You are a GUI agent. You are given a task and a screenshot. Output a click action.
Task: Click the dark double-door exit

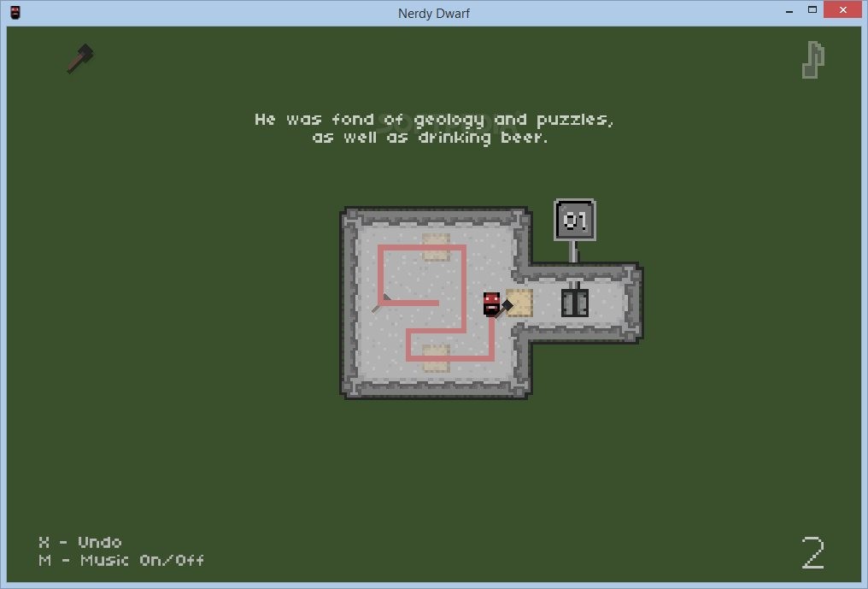pos(575,303)
